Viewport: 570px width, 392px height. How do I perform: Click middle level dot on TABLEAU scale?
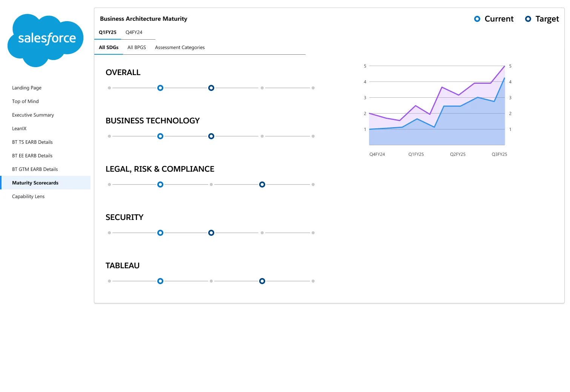(211, 281)
